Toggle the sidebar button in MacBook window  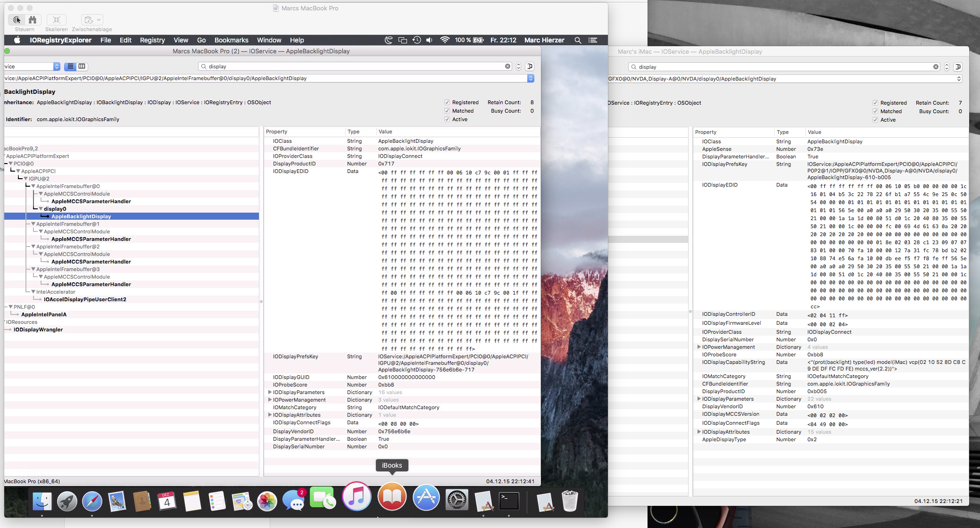tap(530, 66)
